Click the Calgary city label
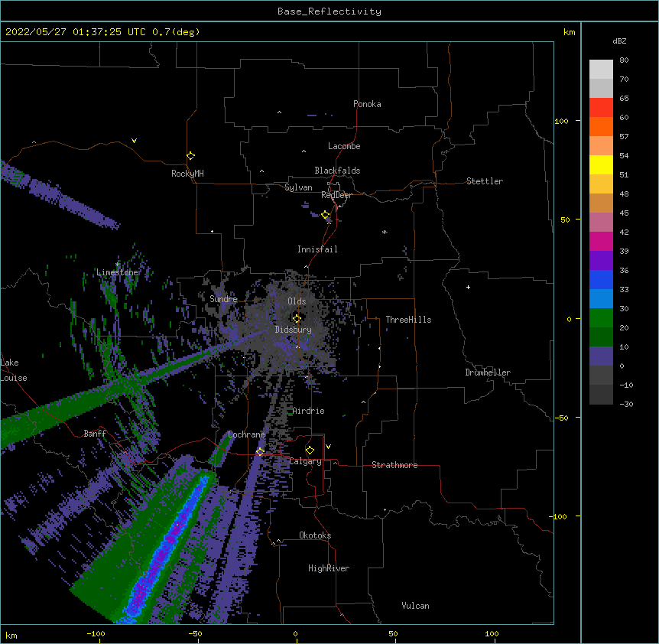 click(x=306, y=461)
